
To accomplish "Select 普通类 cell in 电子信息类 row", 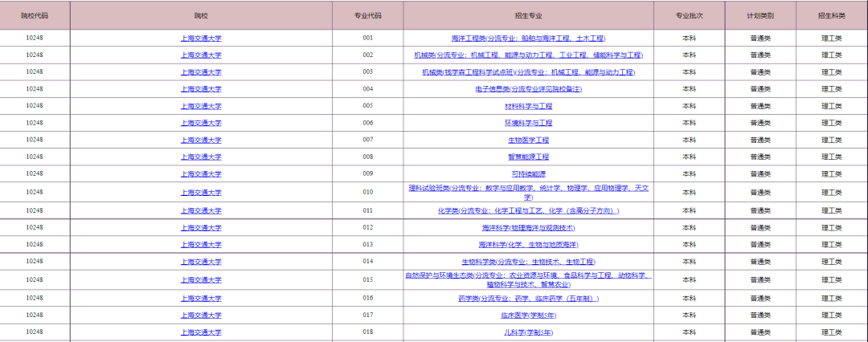I will click(760, 89).
